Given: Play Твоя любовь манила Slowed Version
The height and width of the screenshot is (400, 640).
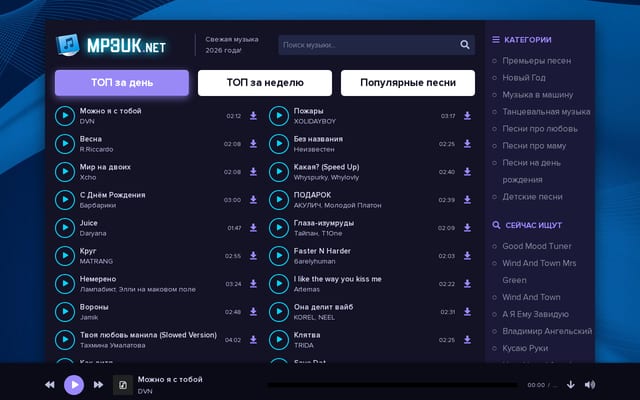Looking at the screenshot, I should pyautogui.click(x=65, y=340).
